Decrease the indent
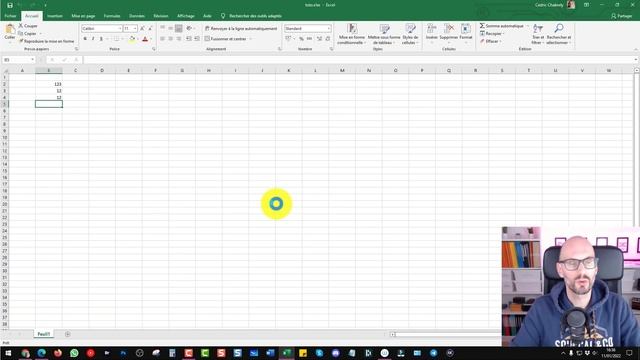The width and height of the screenshot is (640, 360). coord(189,39)
